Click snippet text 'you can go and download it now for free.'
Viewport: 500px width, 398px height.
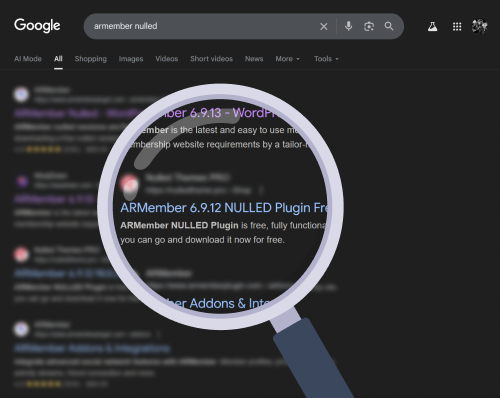202,240
